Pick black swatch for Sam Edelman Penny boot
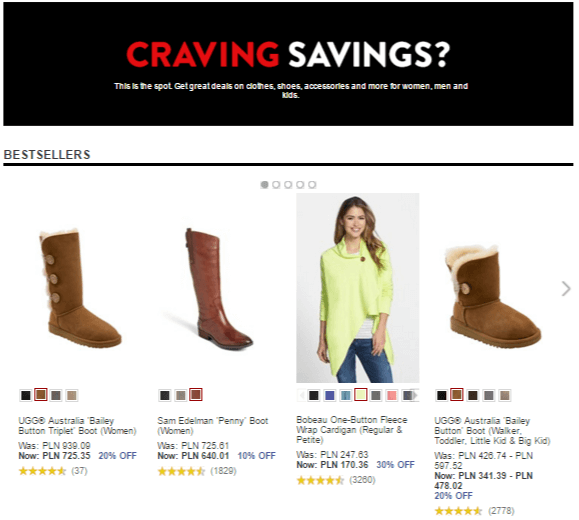The image size is (579, 520). 165,396
